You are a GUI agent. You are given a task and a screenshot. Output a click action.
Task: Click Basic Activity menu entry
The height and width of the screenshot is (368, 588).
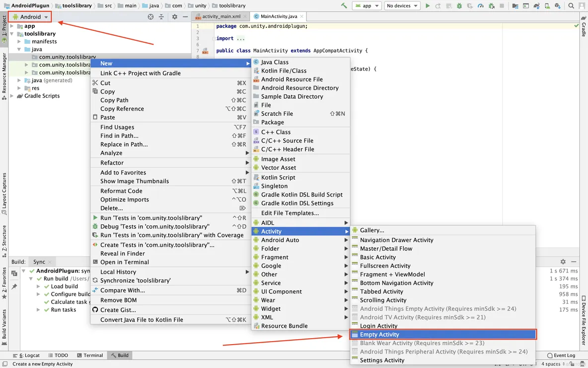click(443, 257)
